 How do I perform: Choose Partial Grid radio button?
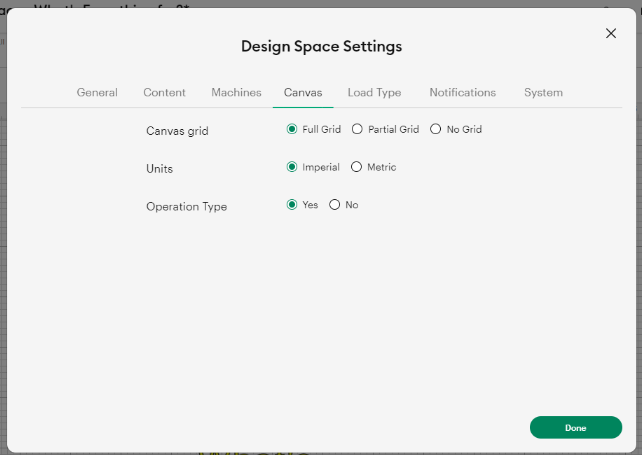point(357,129)
